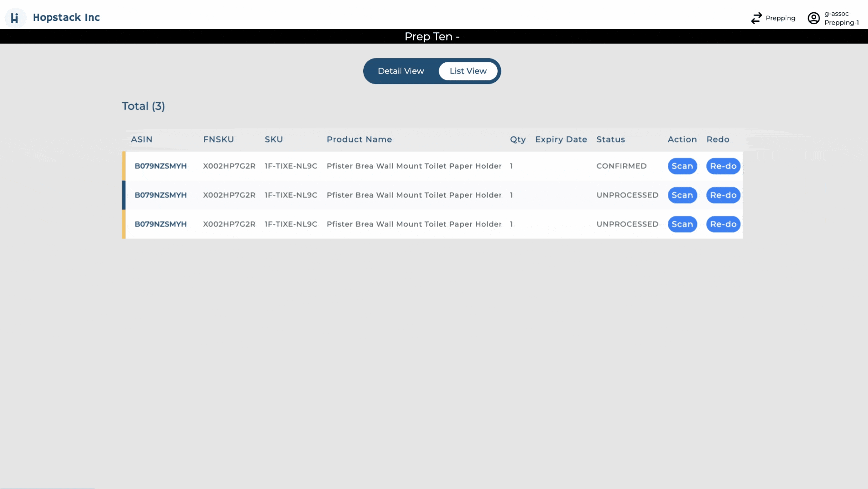Open ASIN B079NZSMYH in the first row
Image resolution: width=868 pixels, height=489 pixels.
[x=160, y=166]
